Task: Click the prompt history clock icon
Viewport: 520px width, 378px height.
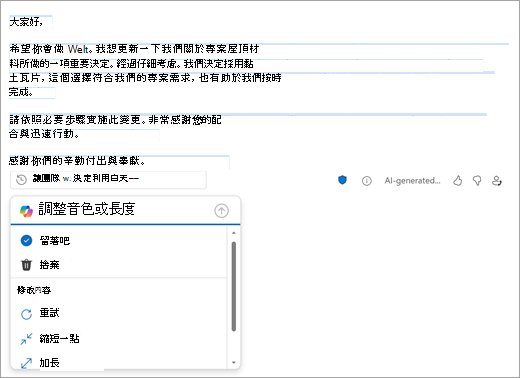Action: click(21, 180)
